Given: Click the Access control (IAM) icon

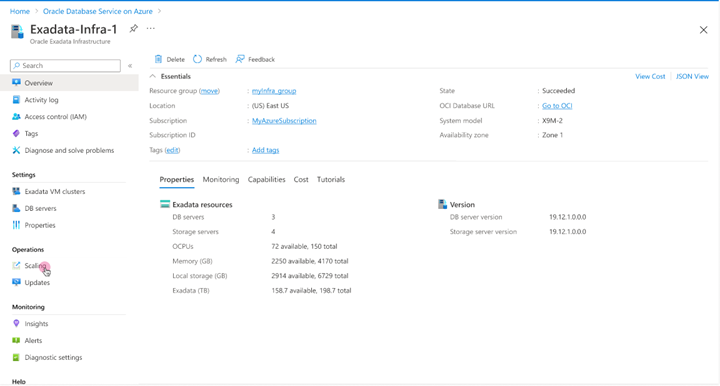Looking at the screenshot, I should [x=16, y=117].
